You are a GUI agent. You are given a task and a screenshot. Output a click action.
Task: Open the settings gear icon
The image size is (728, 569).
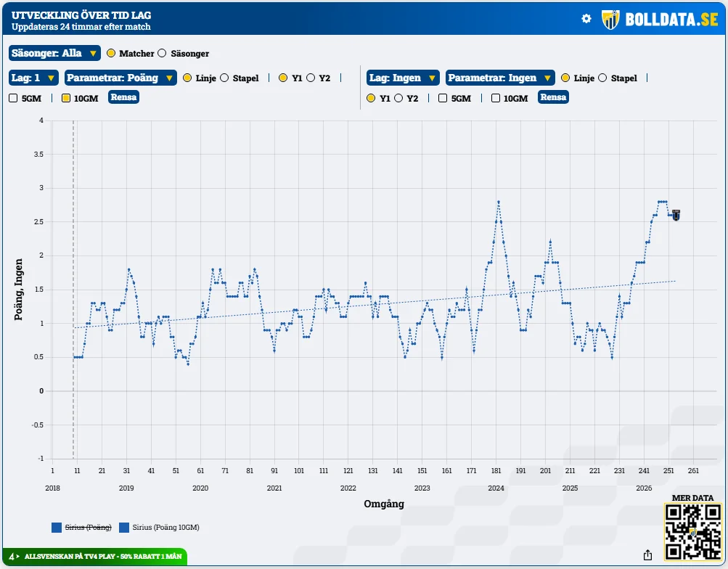(586, 19)
